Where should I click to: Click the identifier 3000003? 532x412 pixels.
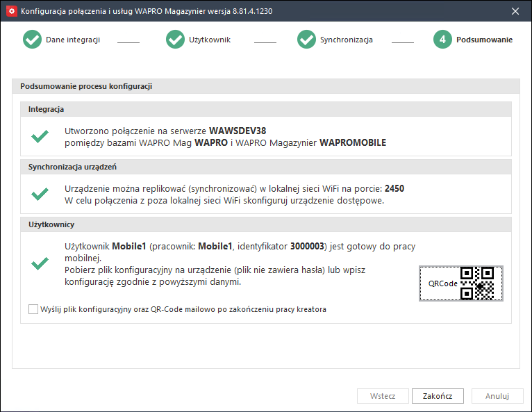(x=308, y=246)
